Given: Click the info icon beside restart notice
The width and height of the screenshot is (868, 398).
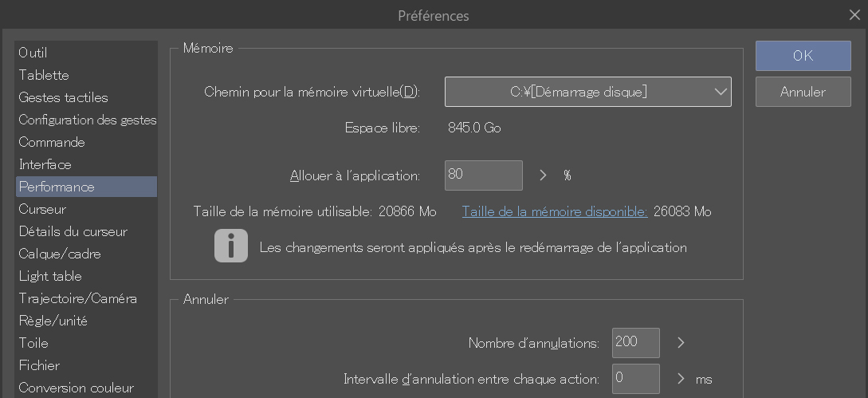Looking at the screenshot, I should tap(230, 246).
